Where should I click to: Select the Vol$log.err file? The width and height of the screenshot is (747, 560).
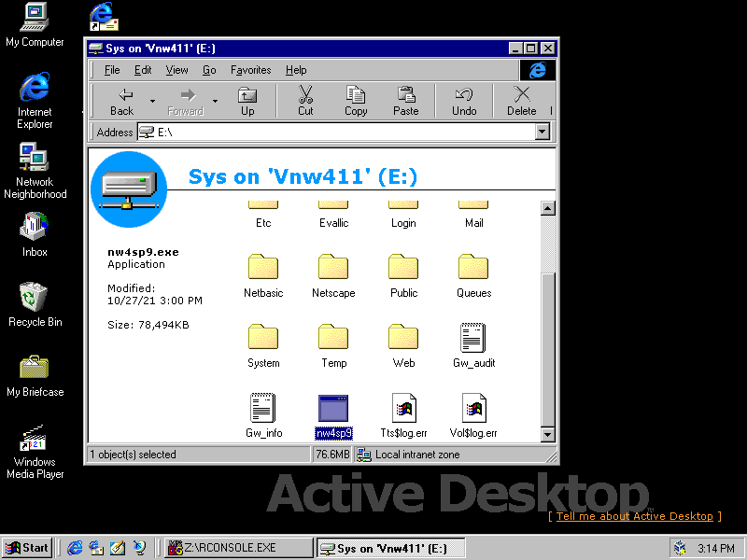[x=473, y=415]
